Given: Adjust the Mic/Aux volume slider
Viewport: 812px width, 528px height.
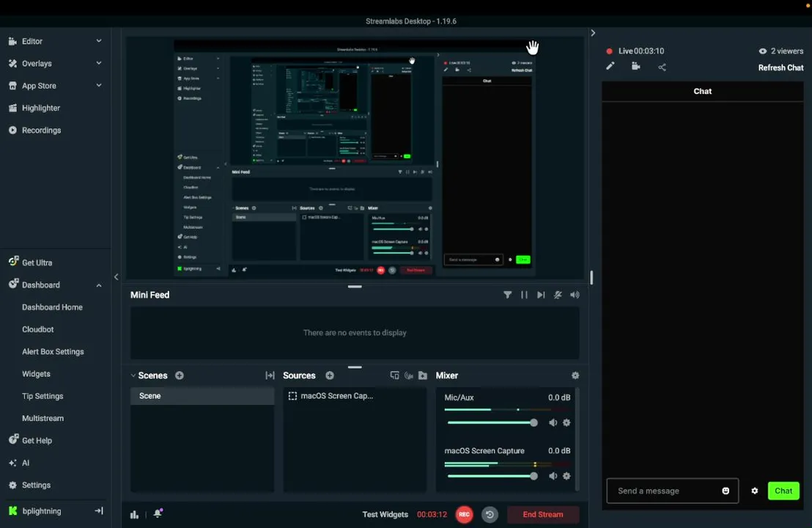Looking at the screenshot, I should tap(492, 423).
